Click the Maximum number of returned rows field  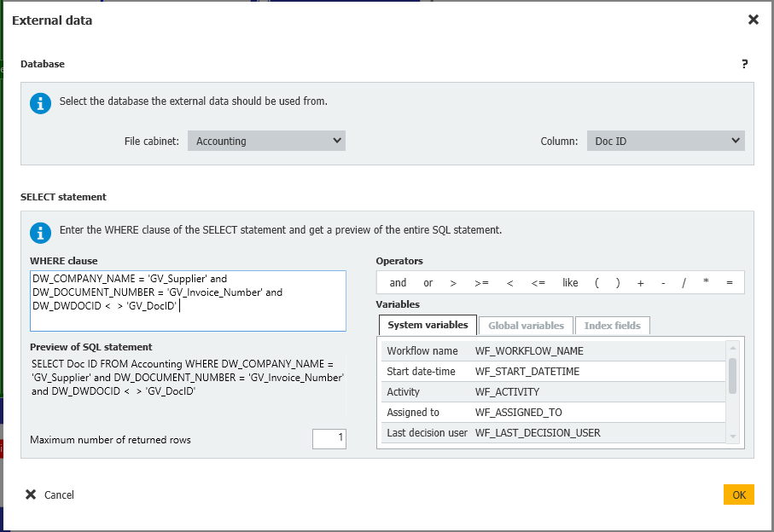(x=329, y=439)
